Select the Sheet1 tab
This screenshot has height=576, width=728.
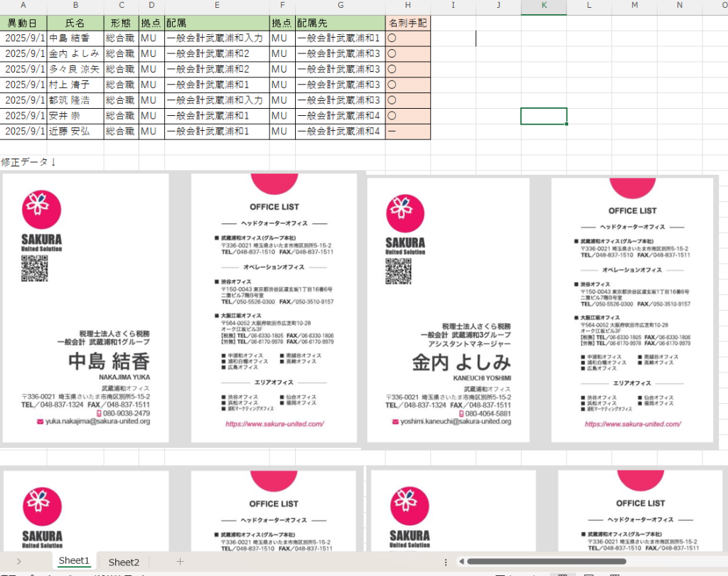tap(74, 561)
